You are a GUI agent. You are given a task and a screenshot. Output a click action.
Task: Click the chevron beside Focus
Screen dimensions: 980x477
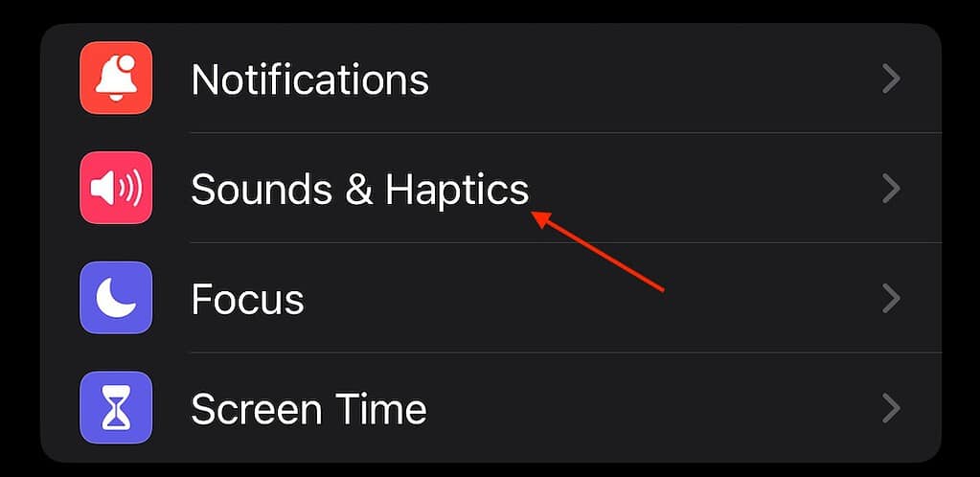(891, 299)
